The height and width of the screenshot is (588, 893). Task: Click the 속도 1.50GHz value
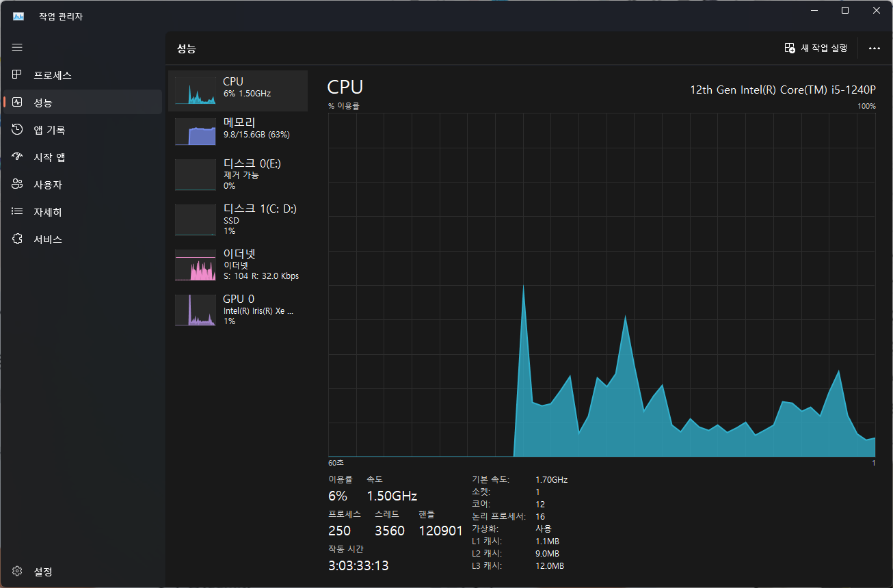[392, 496]
